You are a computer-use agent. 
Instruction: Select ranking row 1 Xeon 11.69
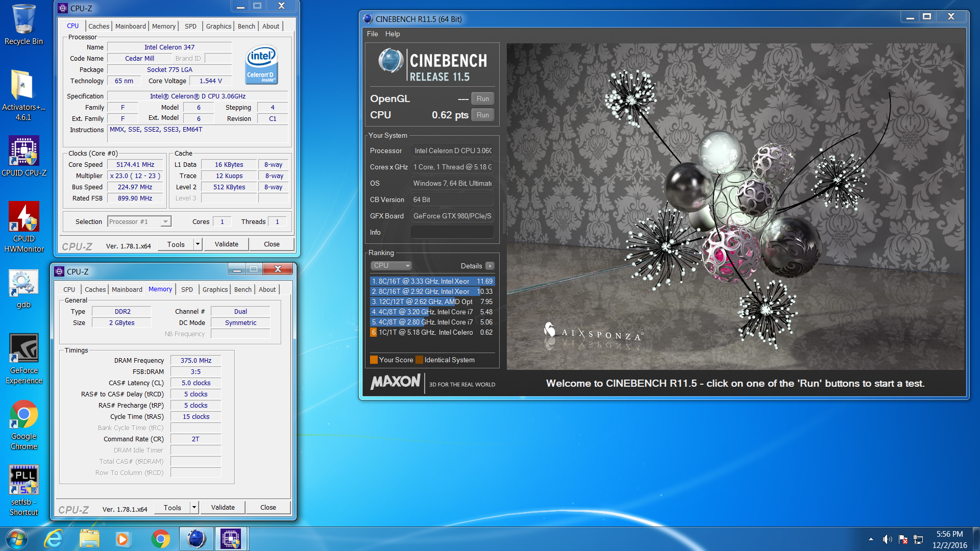click(432, 281)
